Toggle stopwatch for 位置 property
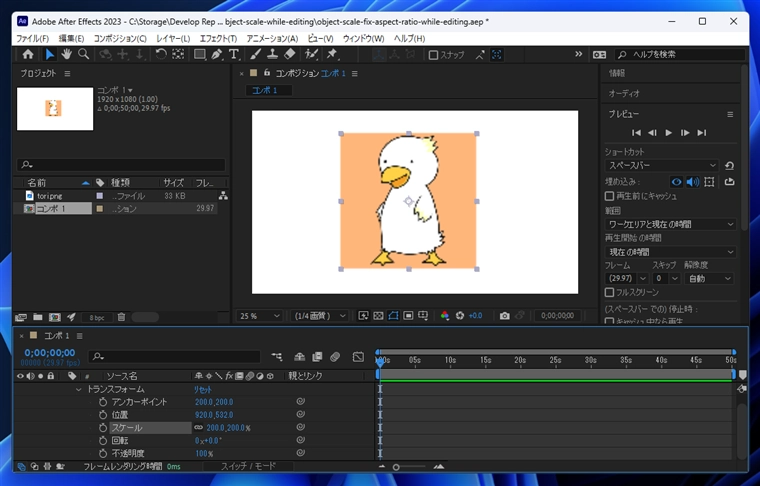This screenshot has width=760, height=486. 103,415
